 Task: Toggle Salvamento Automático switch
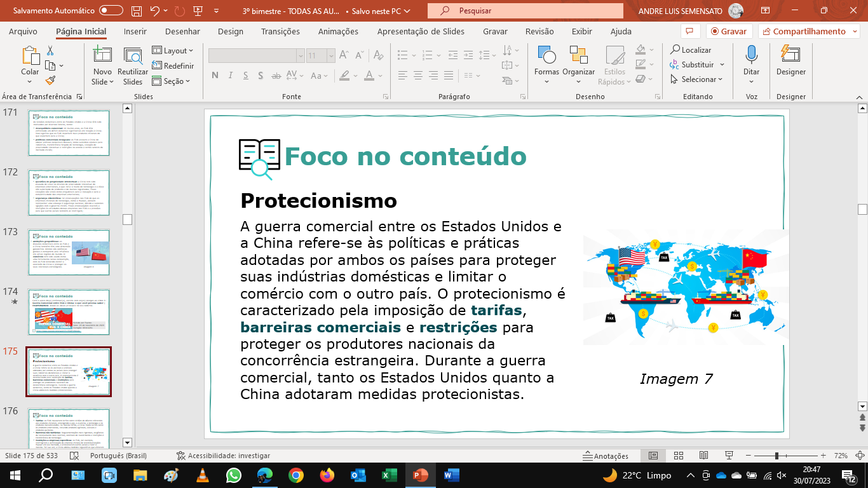tap(111, 11)
